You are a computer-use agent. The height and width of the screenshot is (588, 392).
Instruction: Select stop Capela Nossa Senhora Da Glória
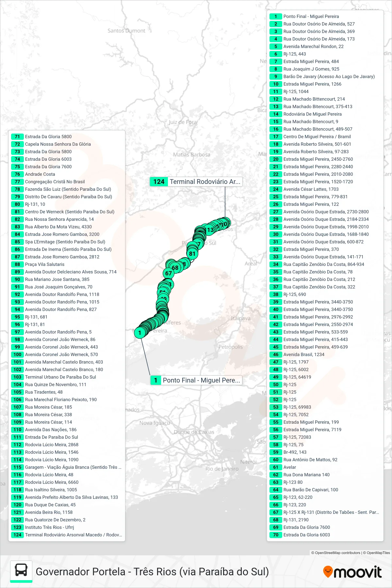coord(51,144)
